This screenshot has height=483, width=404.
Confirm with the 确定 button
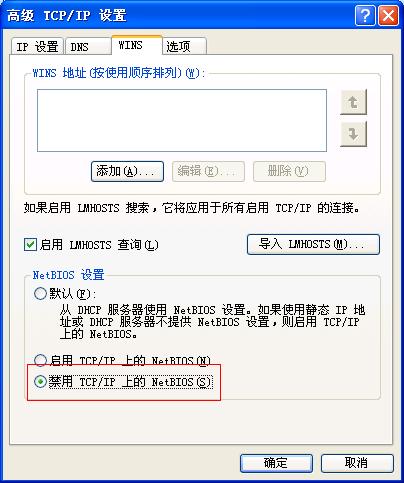point(276,463)
